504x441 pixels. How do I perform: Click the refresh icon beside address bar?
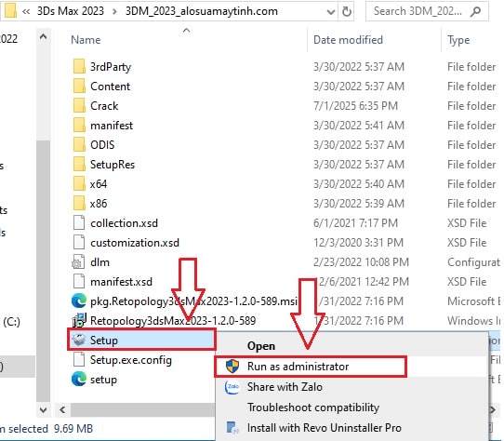[347, 11]
